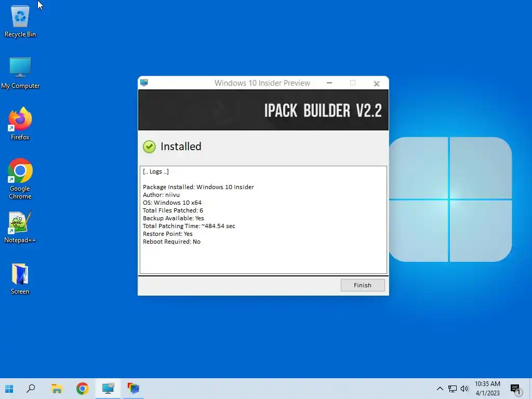Open File Explorer from the taskbar
This screenshot has height=399, width=532.
coord(57,389)
